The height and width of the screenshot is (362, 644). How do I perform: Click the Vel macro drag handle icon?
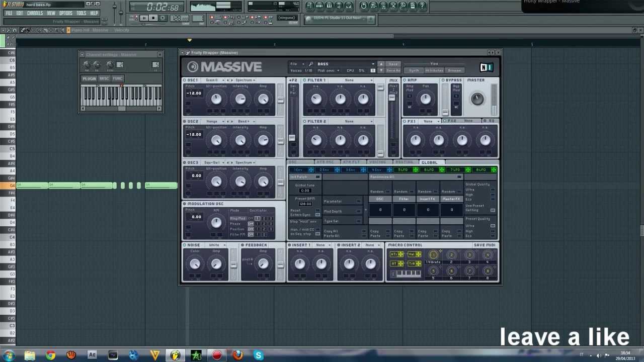(418, 254)
